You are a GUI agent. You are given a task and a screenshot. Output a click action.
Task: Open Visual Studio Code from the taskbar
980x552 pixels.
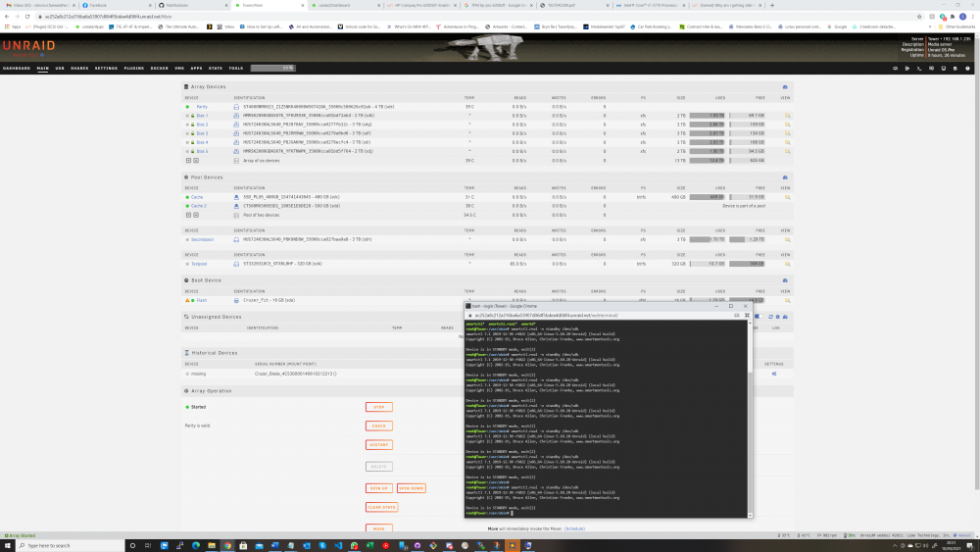(x=338, y=546)
